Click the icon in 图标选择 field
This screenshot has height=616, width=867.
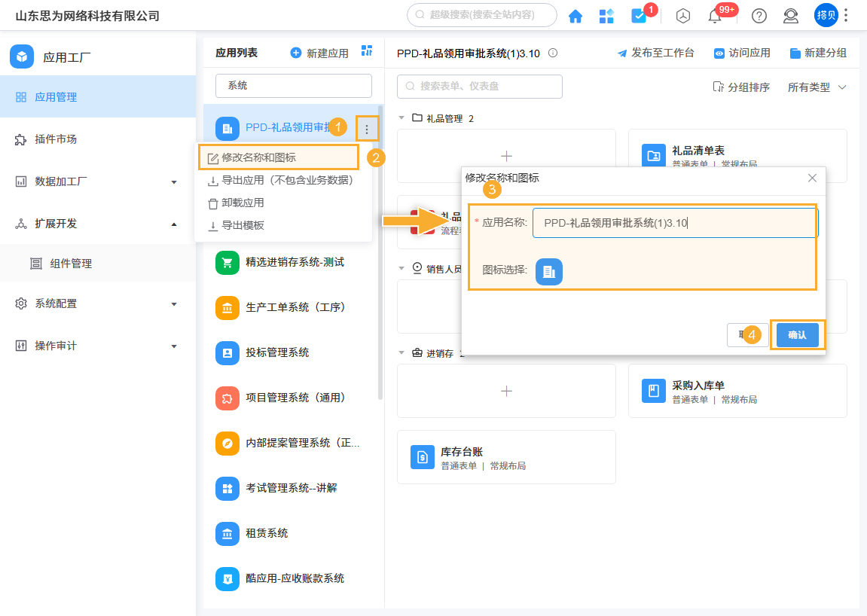[x=549, y=272]
